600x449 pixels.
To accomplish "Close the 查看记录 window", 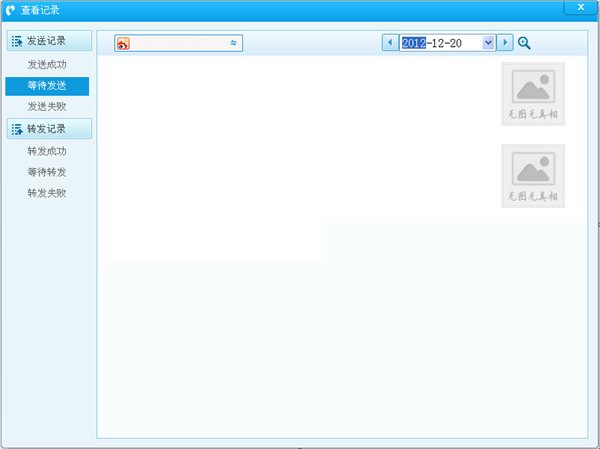I will coord(580,7).
